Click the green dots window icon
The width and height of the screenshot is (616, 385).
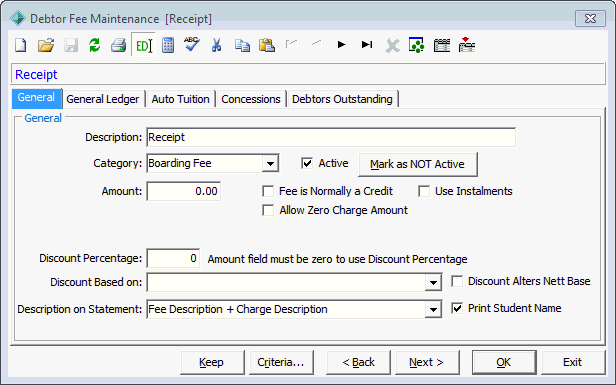pos(416,45)
